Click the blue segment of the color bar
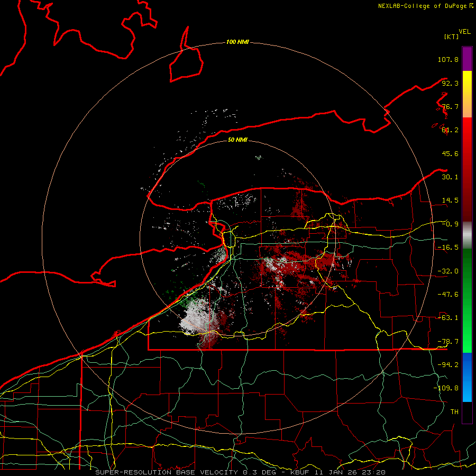 point(467,377)
